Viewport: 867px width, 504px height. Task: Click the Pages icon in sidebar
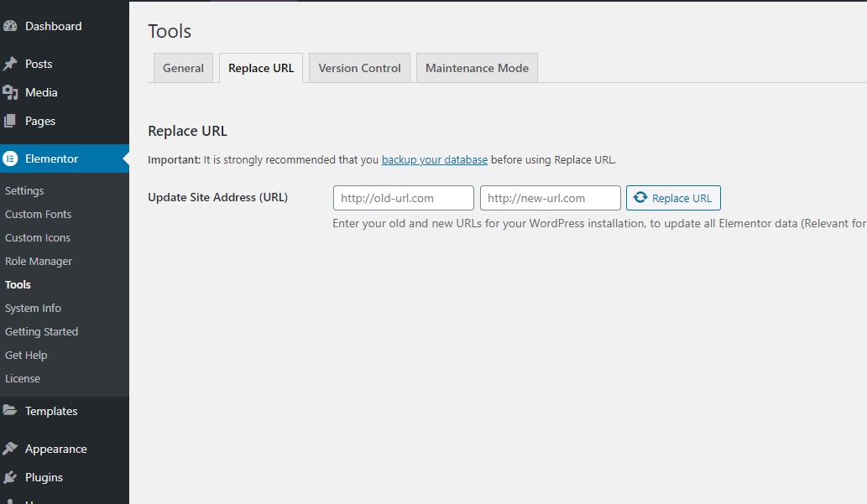pos(10,121)
